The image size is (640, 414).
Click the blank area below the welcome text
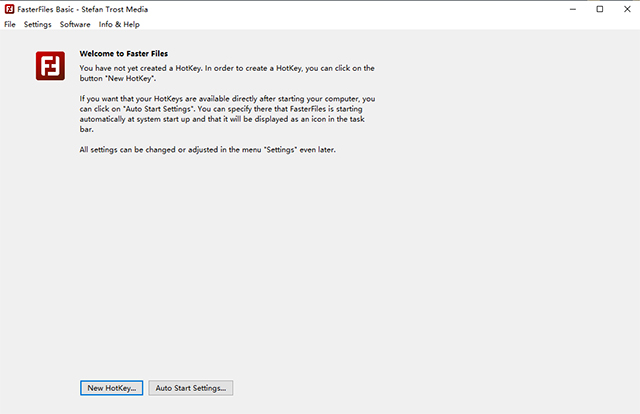pyautogui.click(x=320, y=260)
